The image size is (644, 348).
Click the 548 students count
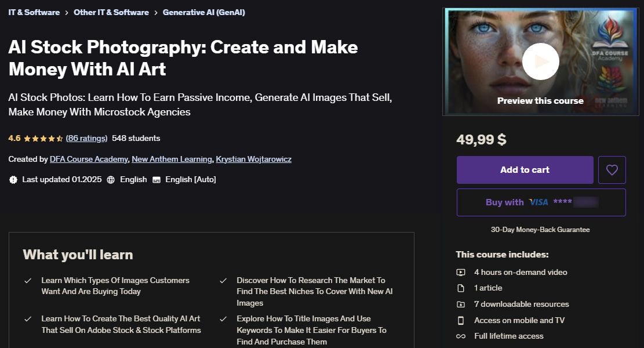tap(136, 138)
